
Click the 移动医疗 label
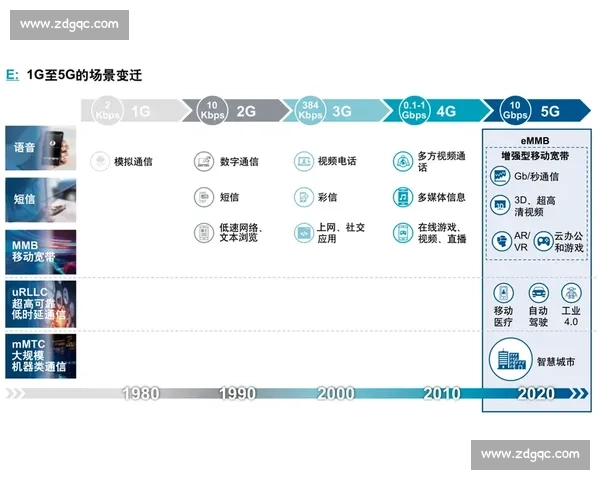click(503, 316)
